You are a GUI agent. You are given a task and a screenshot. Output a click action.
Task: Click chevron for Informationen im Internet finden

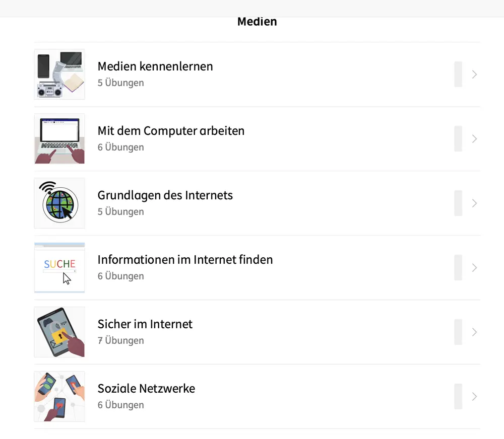474,268
